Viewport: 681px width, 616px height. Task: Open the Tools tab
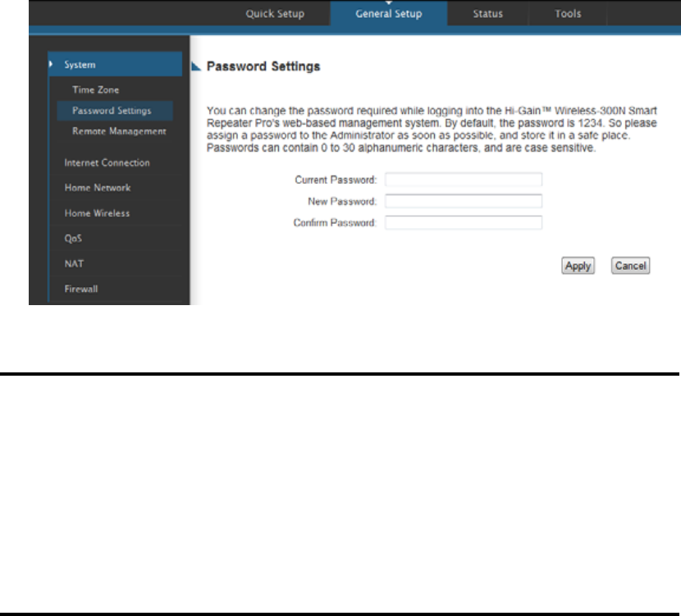pyautogui.click(x=568, y=13)
